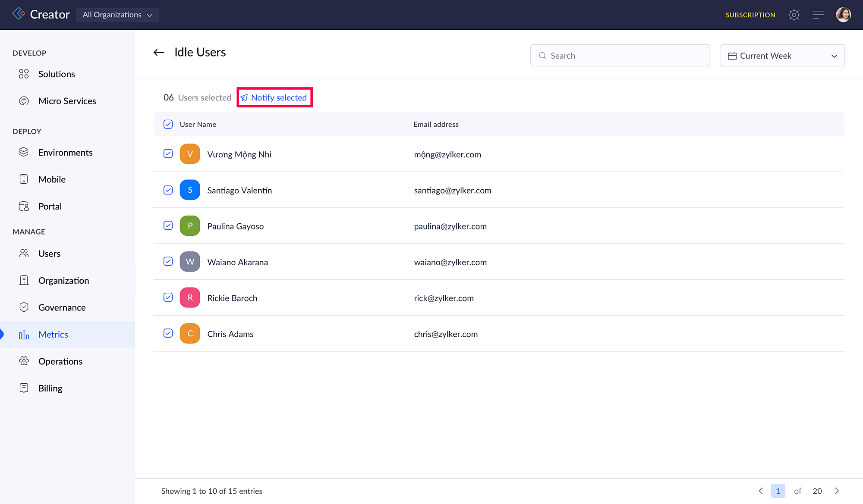Click the Governance shield icon
The image size is (863, 504).
[x=24, y=307]
